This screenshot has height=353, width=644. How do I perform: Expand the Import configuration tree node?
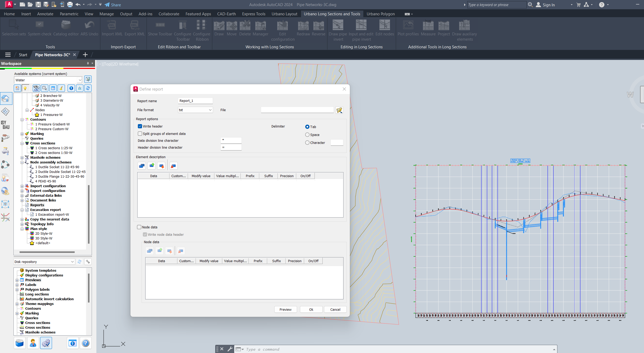click(x=22, y=186)
